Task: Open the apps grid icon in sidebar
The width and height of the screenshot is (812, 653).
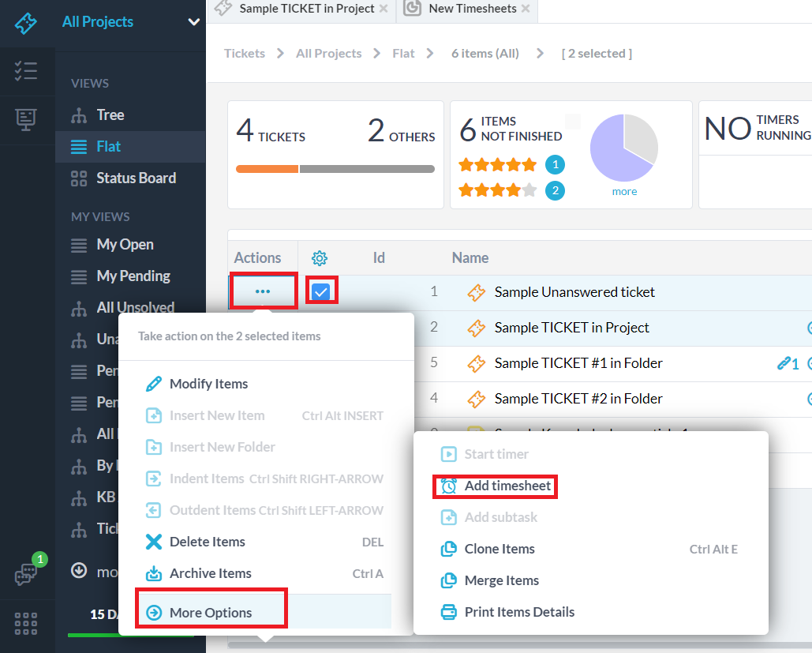Action: [26, 624]
